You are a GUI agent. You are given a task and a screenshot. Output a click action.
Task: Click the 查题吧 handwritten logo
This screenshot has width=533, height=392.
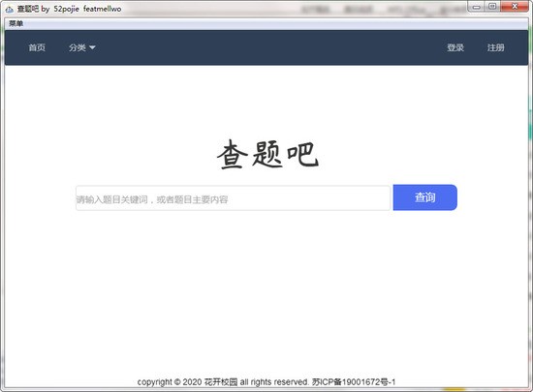[x=267, y=155]
